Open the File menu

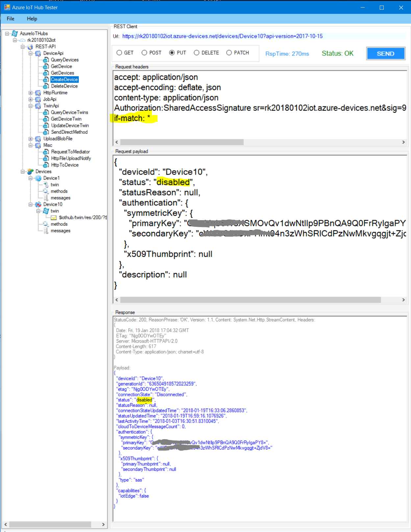pos(11,19)
